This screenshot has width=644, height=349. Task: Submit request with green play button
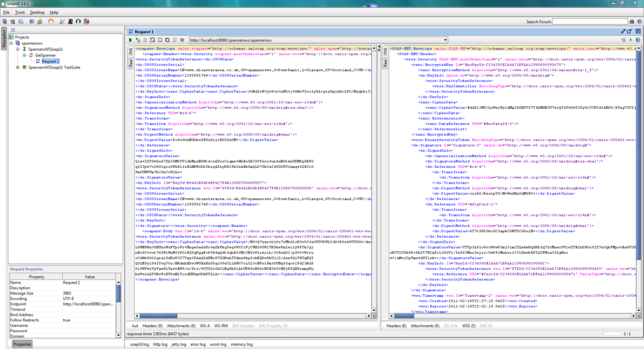[130, 40]
